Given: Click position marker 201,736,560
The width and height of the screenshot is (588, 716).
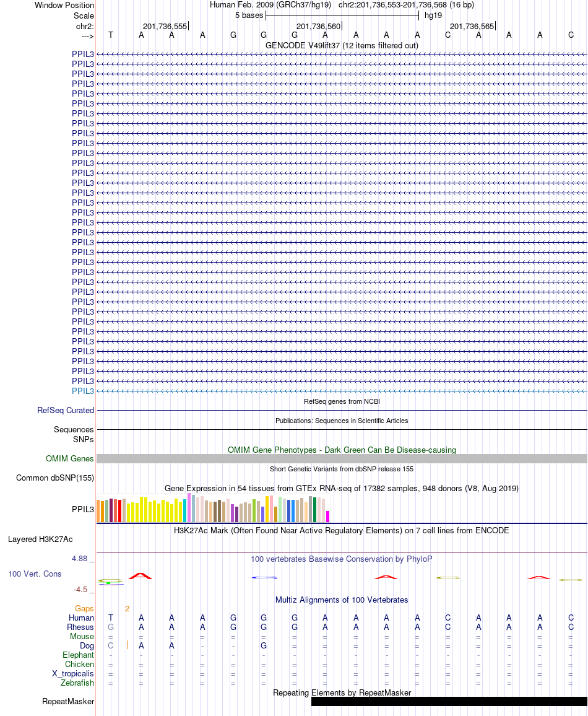Looking at the screenshot, I should (319, 27).
